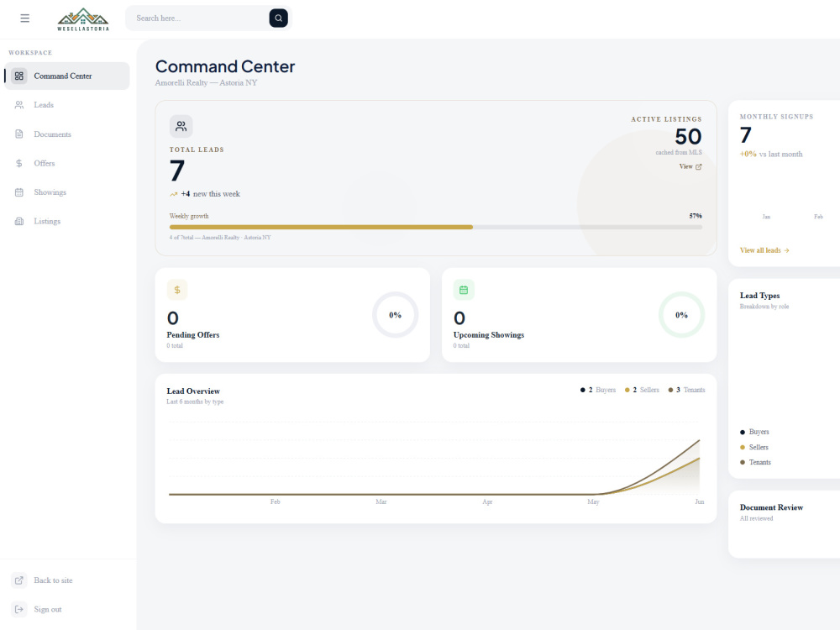
Task: Click the 'Upcoming Showings' label
Action: click(489, 335)
